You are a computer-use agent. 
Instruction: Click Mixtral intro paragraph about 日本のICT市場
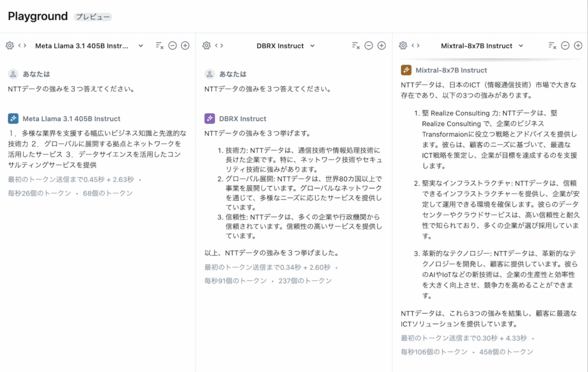click(489, 90)
